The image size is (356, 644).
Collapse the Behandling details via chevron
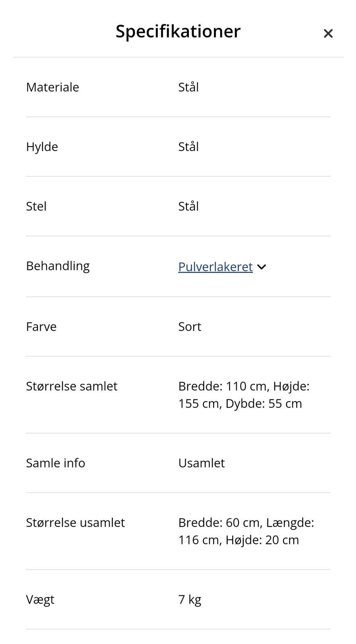[x=261, y=267]
